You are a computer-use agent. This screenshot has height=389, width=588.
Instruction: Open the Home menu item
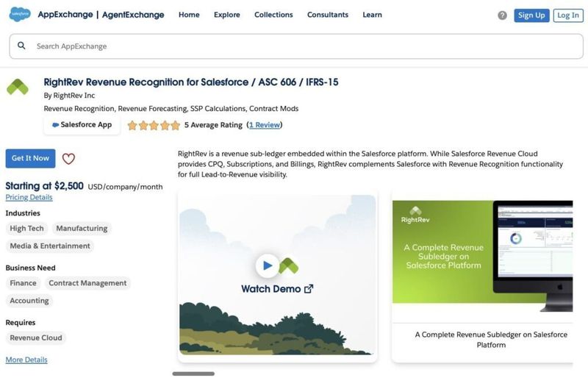click(189, 15)
